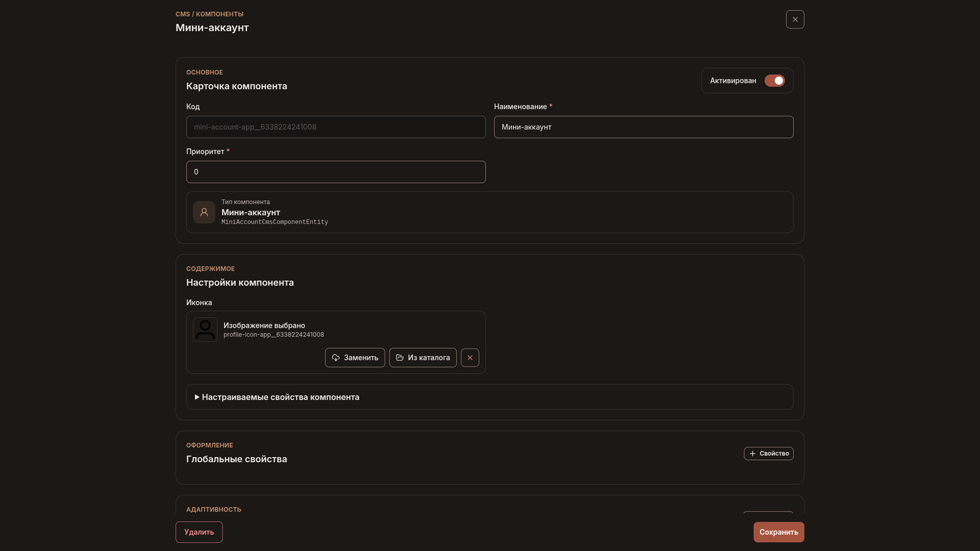Click the CMS / КОМПОНЕНТЫ breadcrumb
The image size is (980, 551).
click(x=210, y=14)
